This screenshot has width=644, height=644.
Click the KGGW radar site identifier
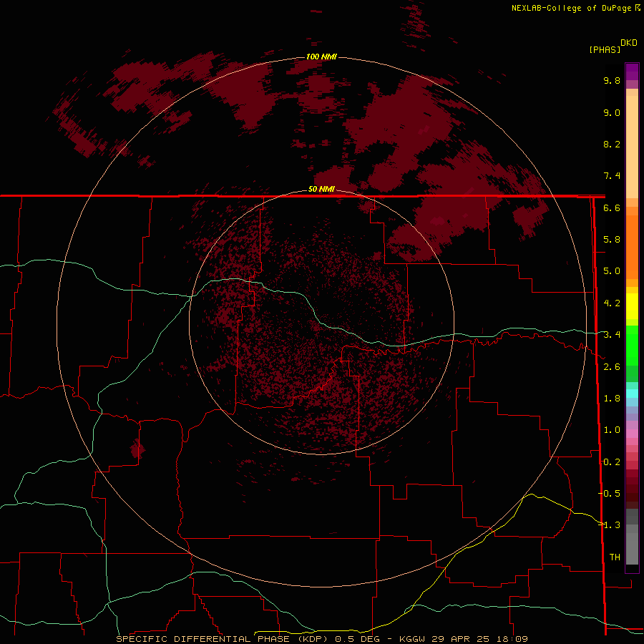coord(412,639)
